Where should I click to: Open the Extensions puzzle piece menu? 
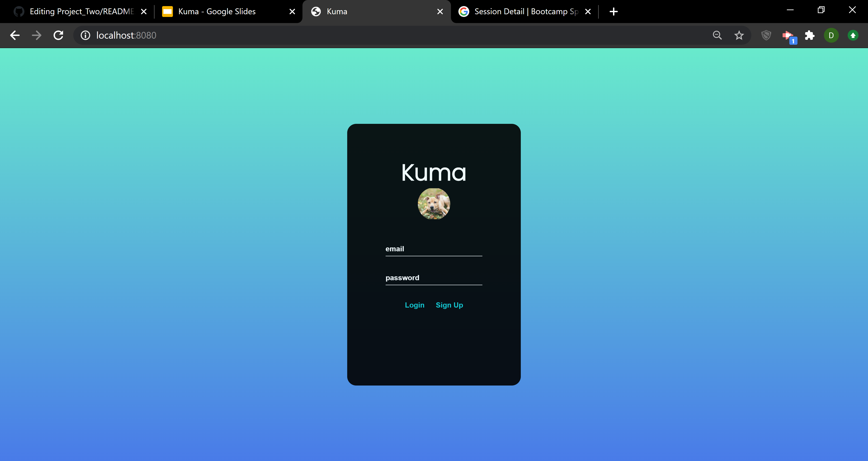point(809,35)
